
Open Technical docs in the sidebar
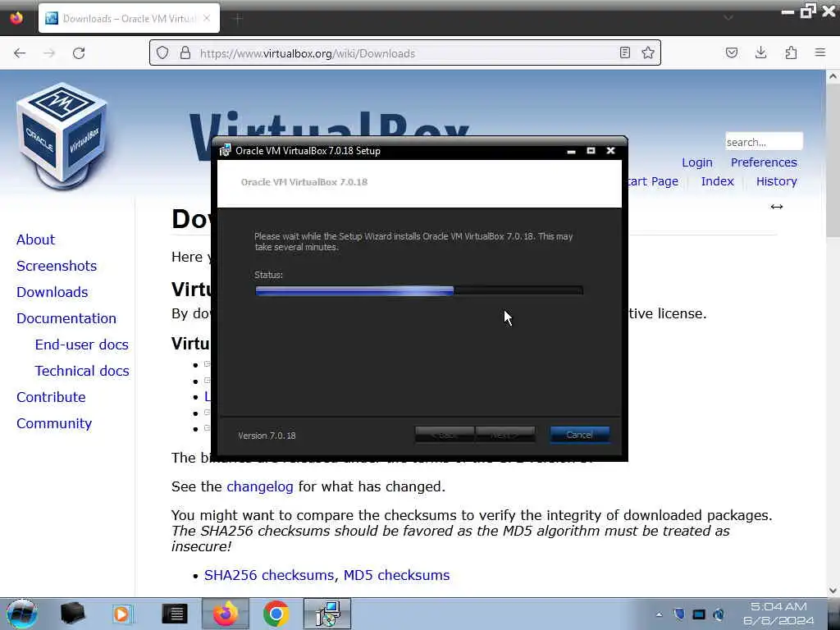(82, 371)
